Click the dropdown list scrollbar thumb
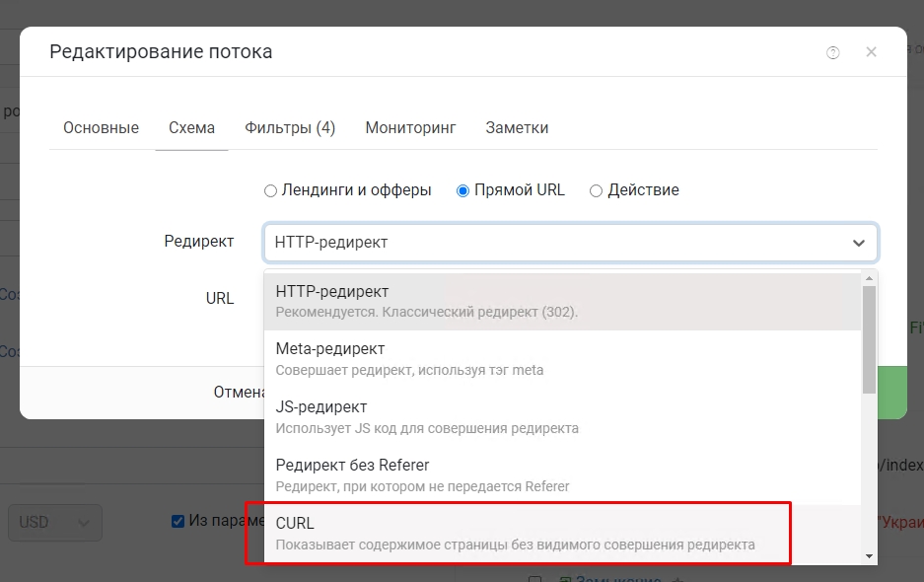Screen dimensions: 924x582 (x=869, y=339)
